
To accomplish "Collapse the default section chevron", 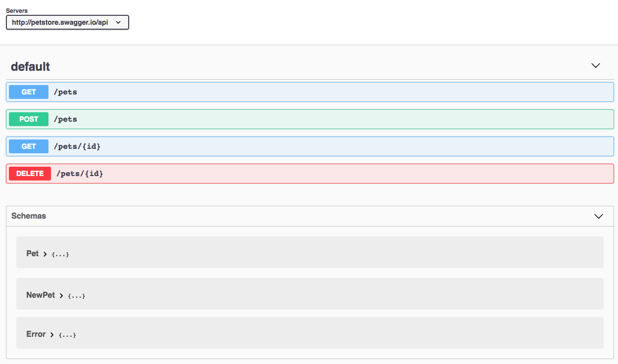I will click(596, 65).
